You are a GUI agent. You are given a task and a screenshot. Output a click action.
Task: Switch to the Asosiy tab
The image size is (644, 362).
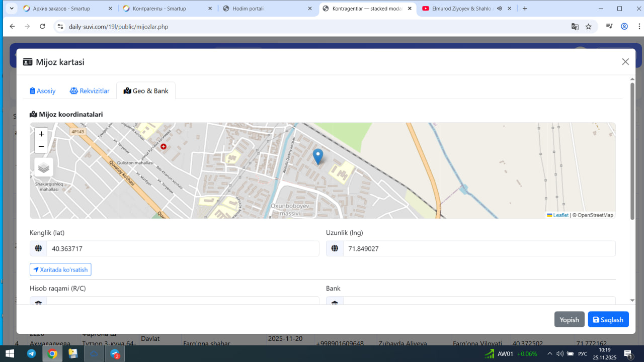[43, 91]
